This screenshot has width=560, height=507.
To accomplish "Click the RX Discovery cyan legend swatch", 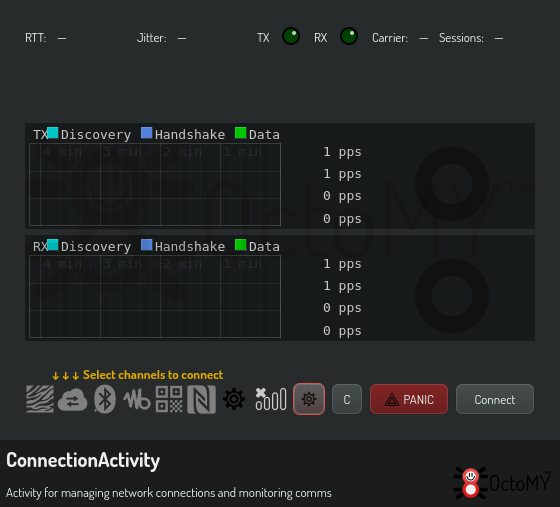I will [x=53, y=245].
